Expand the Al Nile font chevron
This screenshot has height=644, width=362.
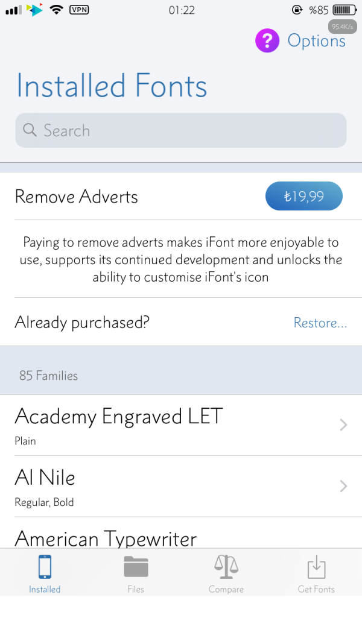click(x=343, y=486)
